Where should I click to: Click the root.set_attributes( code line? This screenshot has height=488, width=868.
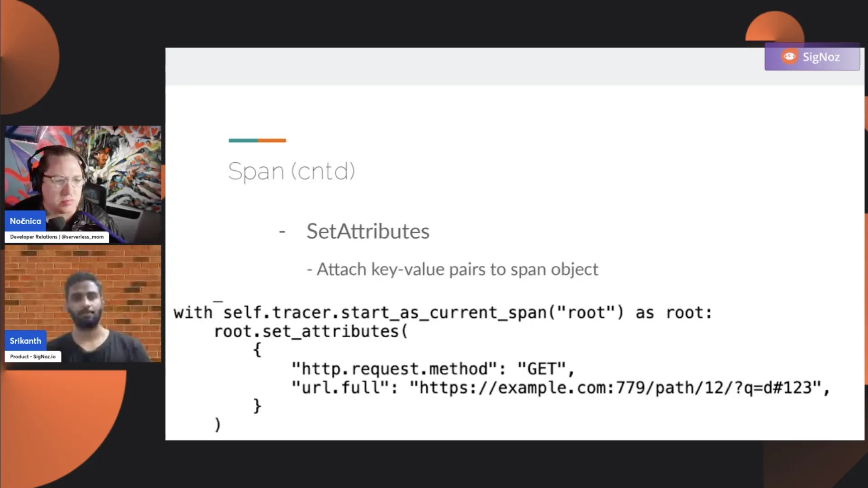[x=311, y=331]
